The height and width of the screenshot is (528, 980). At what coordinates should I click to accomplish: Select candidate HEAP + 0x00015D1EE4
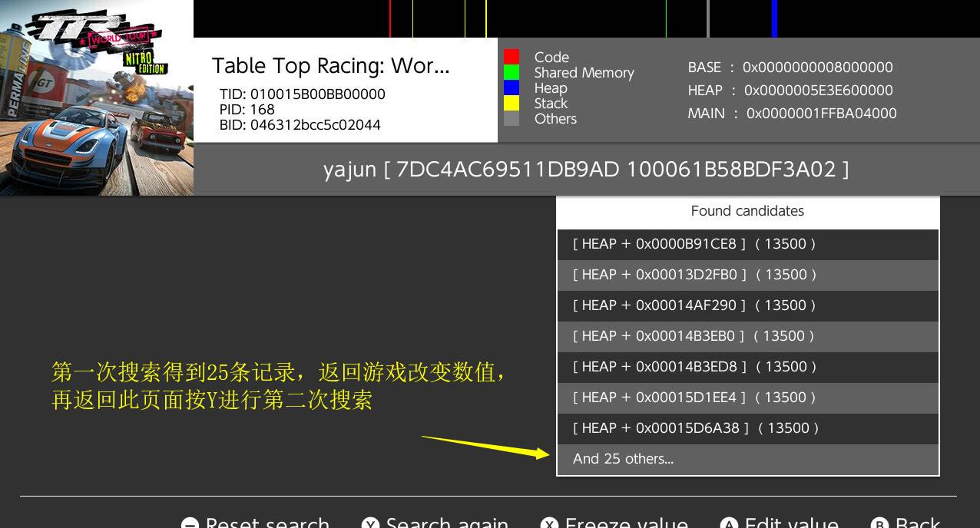point(748,398)
